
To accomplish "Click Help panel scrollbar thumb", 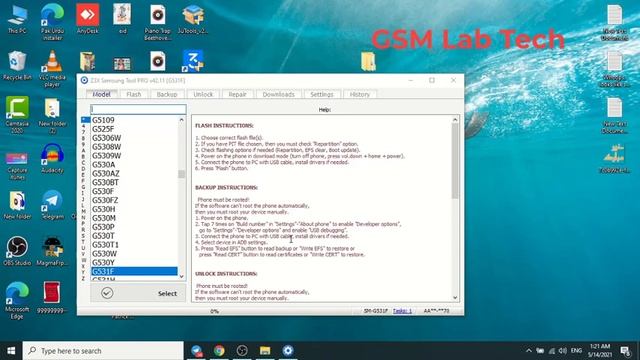I will tap(455, 161).
